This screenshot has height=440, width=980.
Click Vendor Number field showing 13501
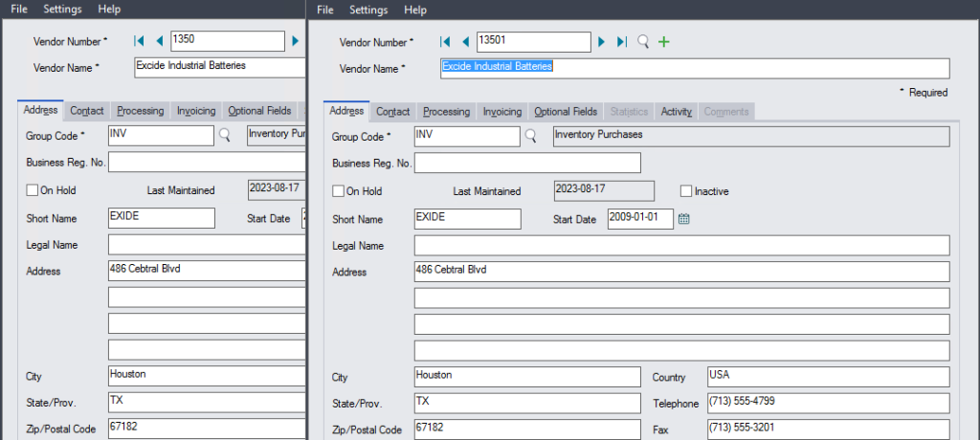(534, 42)
